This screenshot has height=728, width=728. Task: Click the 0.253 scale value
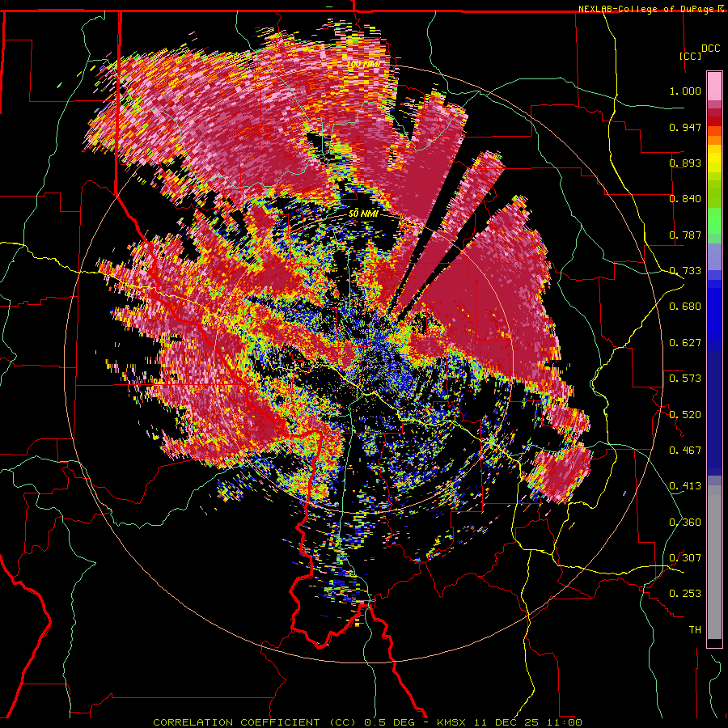(685, 594)
